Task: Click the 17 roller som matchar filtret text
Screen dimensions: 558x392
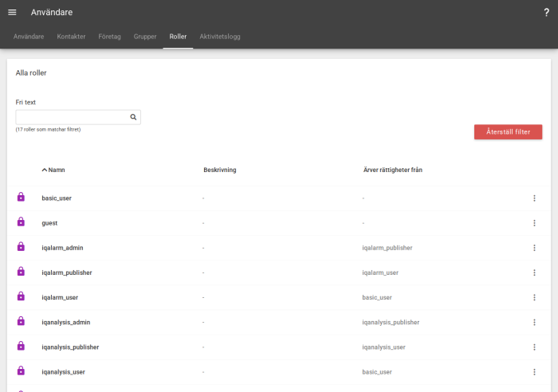Action: (x=48, y=130)
